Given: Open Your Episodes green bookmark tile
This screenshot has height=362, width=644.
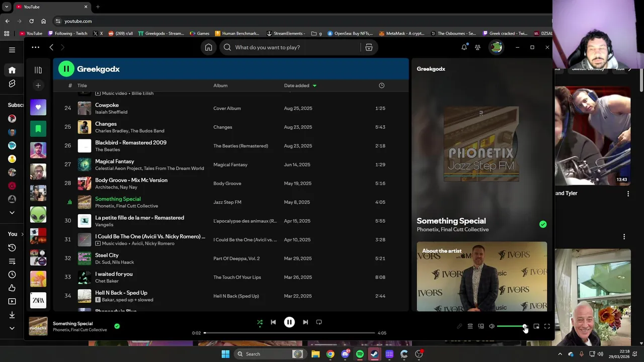Looking at the screenshot, I should click(x=38, y=129).
